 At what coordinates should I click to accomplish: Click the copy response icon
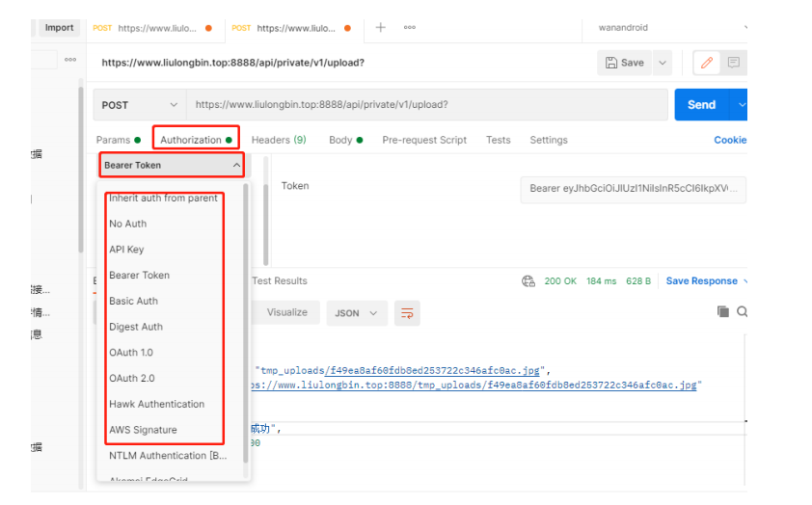[723, 311]
